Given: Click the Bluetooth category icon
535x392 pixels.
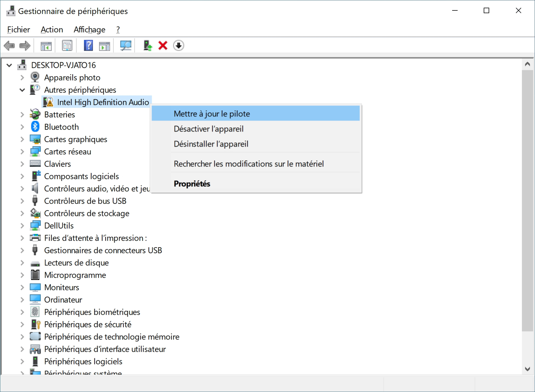Looking at the screenshot, I should tap(35, 127).
